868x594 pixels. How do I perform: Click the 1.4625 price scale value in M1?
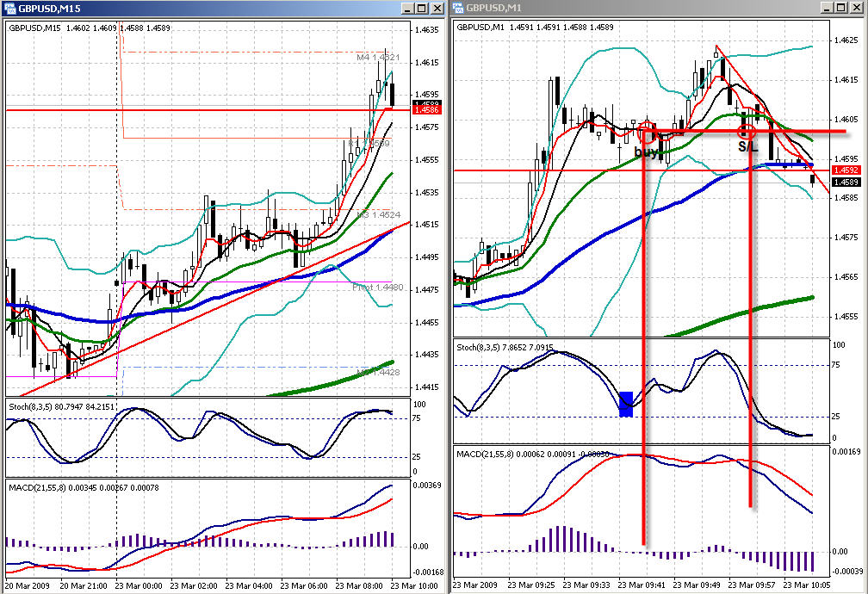(x=846, y=40)
